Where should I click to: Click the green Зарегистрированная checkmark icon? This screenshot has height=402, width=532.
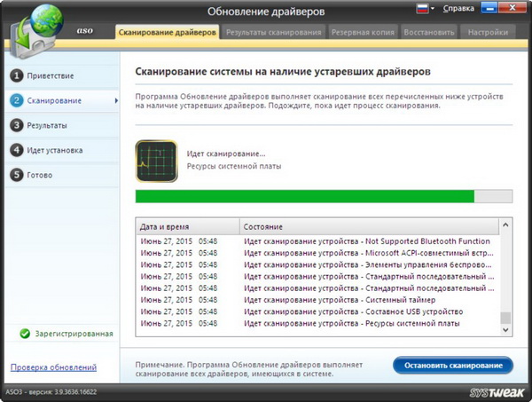coord(25,334)
